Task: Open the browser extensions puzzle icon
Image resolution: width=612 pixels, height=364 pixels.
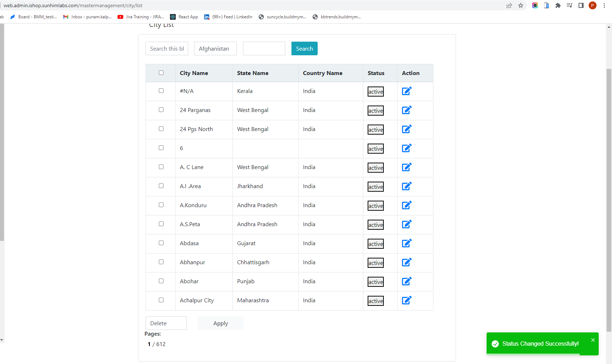Action: pyautogui.click(x=558, y=5)
